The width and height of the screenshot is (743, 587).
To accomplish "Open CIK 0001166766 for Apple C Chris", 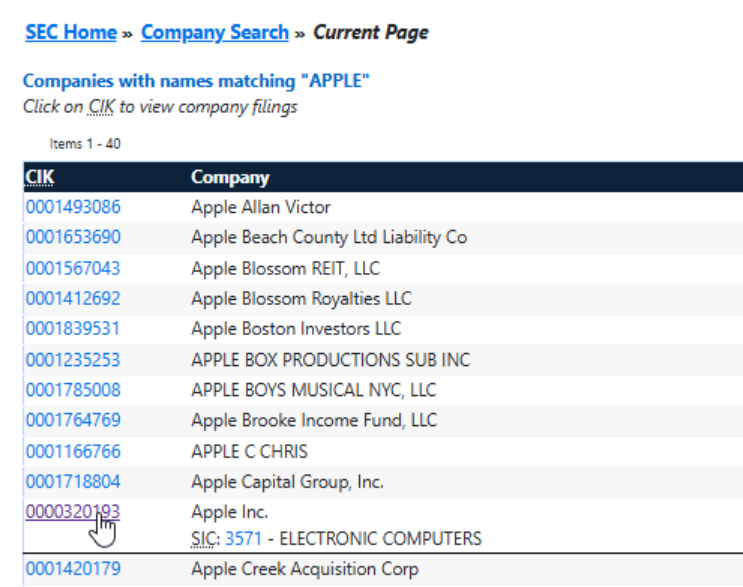I will [x=73, y=451].
